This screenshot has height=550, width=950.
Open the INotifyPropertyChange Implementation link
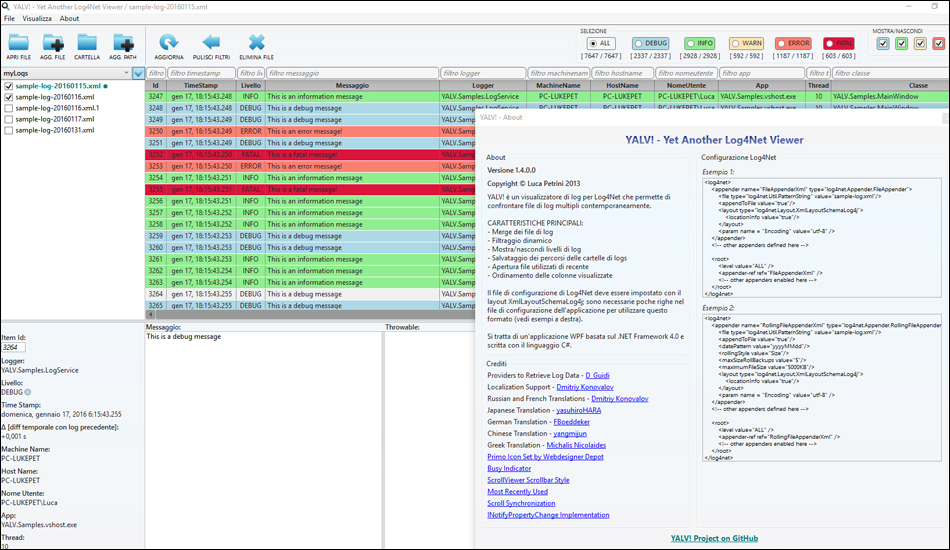coord(548,515)
